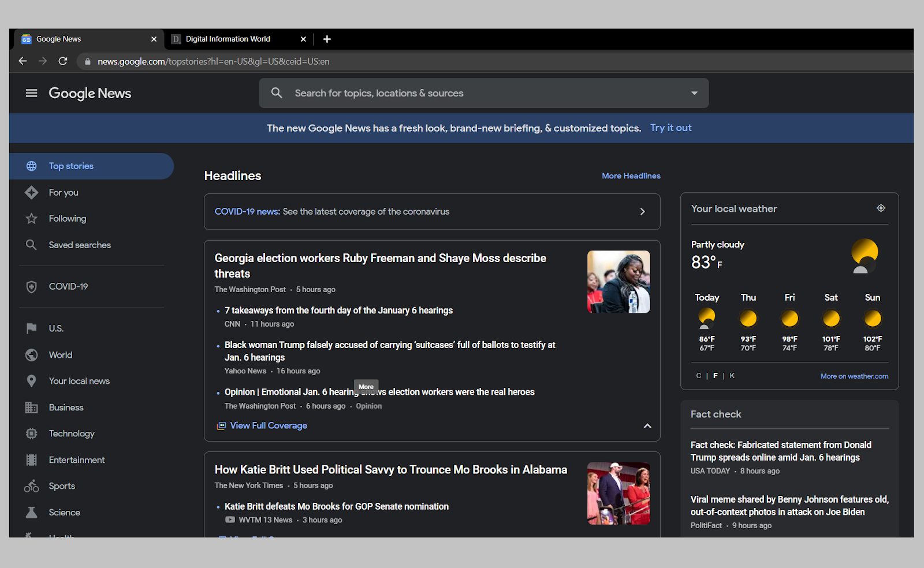Open Katie Britt Political Savvy headline
The width and height of the screenshot is (924, 568).
(391, 470)
